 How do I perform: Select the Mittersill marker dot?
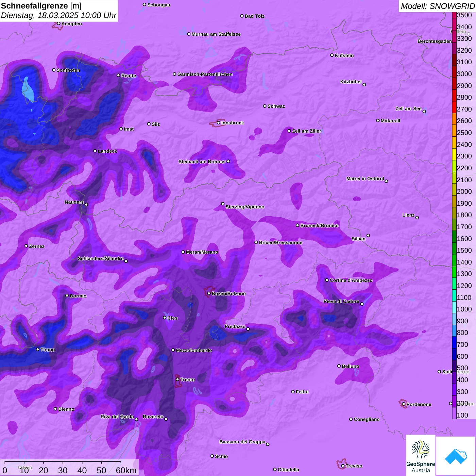[x=378, y=120]
